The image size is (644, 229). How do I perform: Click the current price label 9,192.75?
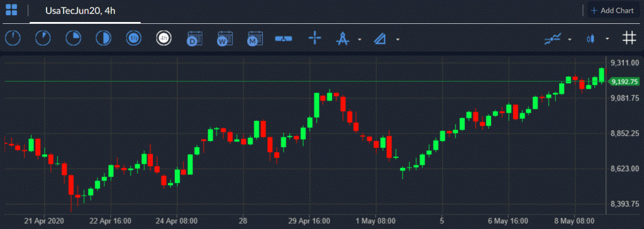tap(624, 81)
